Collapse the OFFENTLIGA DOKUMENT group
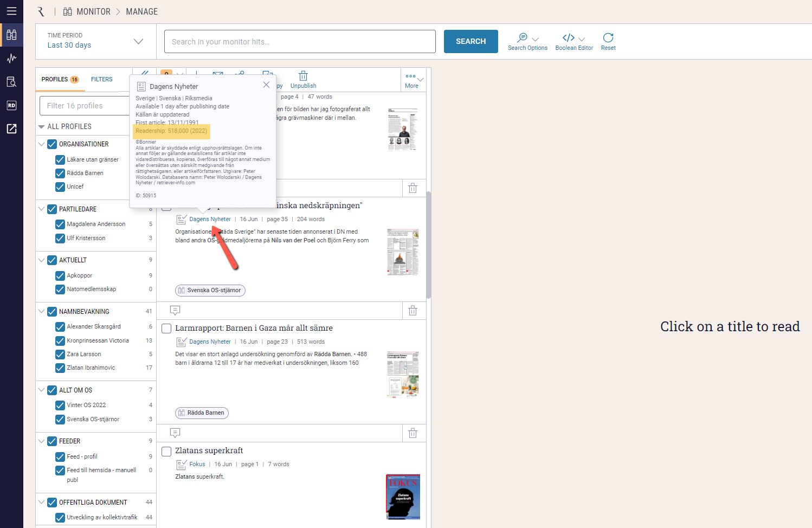Screen dimensions: 812x528 pyautogui.click(x=41, y=503)
